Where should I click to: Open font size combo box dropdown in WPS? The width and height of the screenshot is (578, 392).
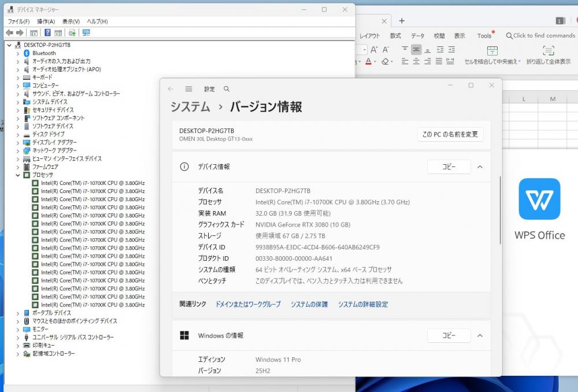[364, 49]
